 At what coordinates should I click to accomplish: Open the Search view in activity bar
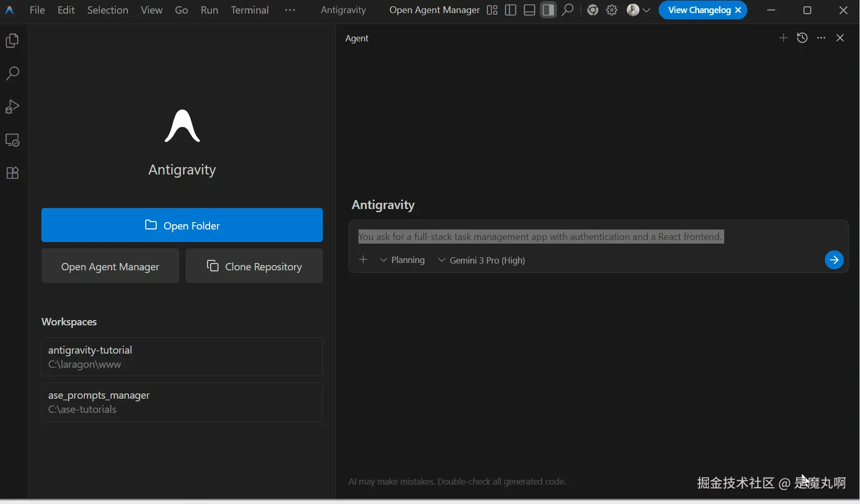pos(13,73)
